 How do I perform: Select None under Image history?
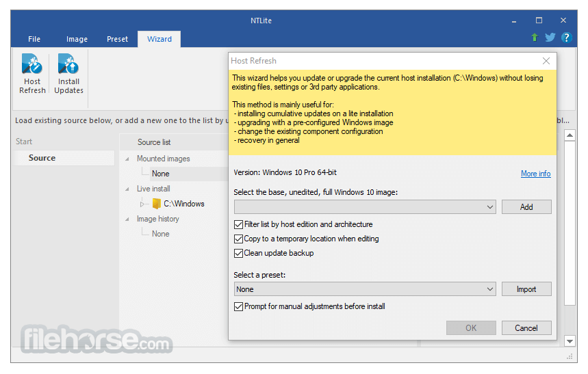160,234
